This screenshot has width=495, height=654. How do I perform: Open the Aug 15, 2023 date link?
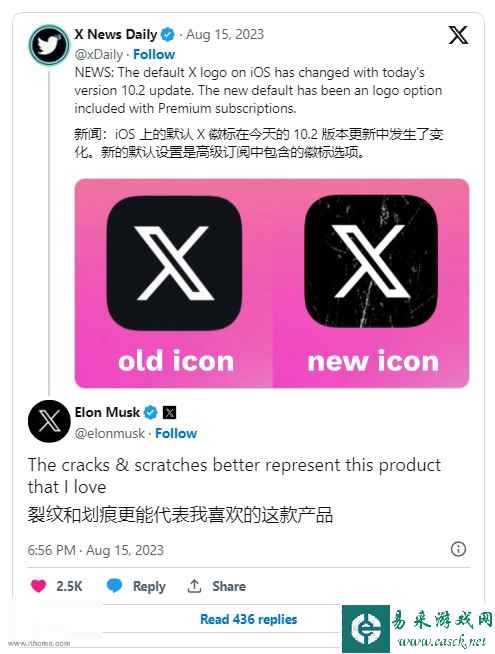pos(225,34)
